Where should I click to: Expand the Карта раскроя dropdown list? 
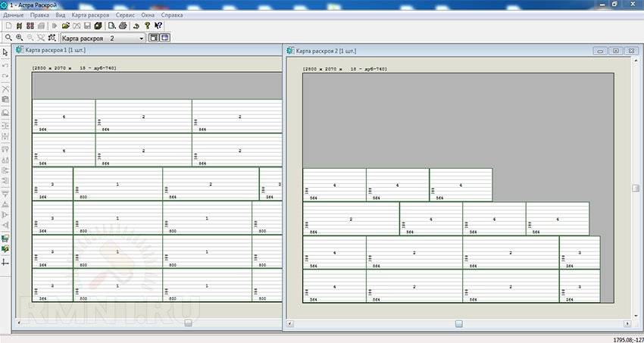pos(141,38)
